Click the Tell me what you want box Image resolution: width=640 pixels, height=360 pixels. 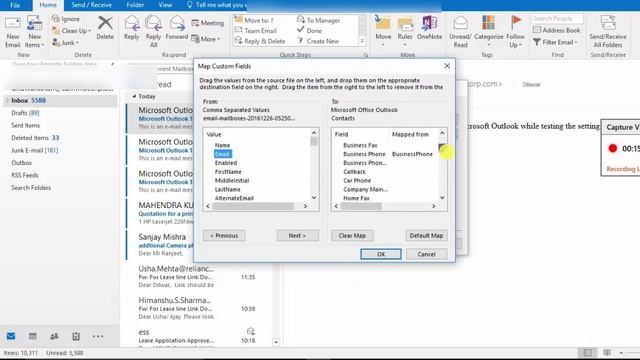click(x=217, y=5)
